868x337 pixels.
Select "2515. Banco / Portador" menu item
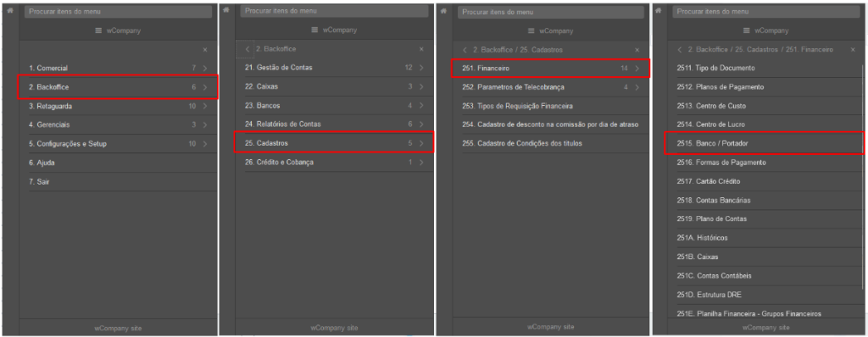[x=764, y=143]
